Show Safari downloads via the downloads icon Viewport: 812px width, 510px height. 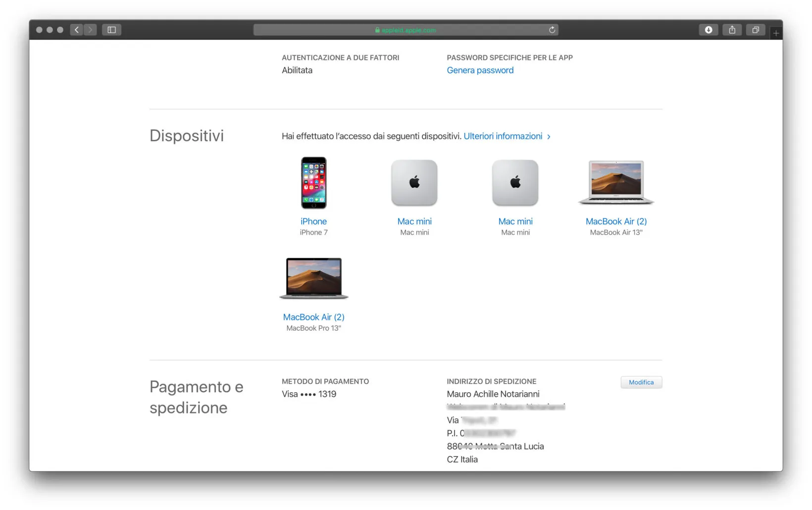[x=708, y=30]
